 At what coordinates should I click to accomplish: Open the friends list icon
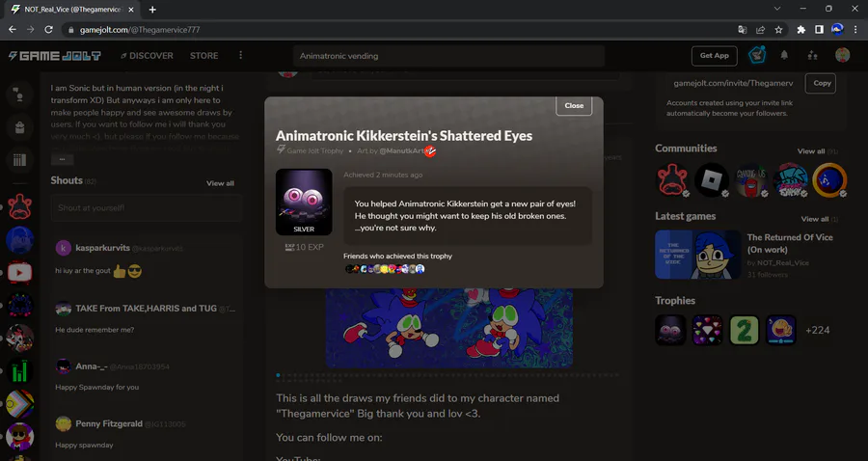pyautogui.click(x=813, y=55)
